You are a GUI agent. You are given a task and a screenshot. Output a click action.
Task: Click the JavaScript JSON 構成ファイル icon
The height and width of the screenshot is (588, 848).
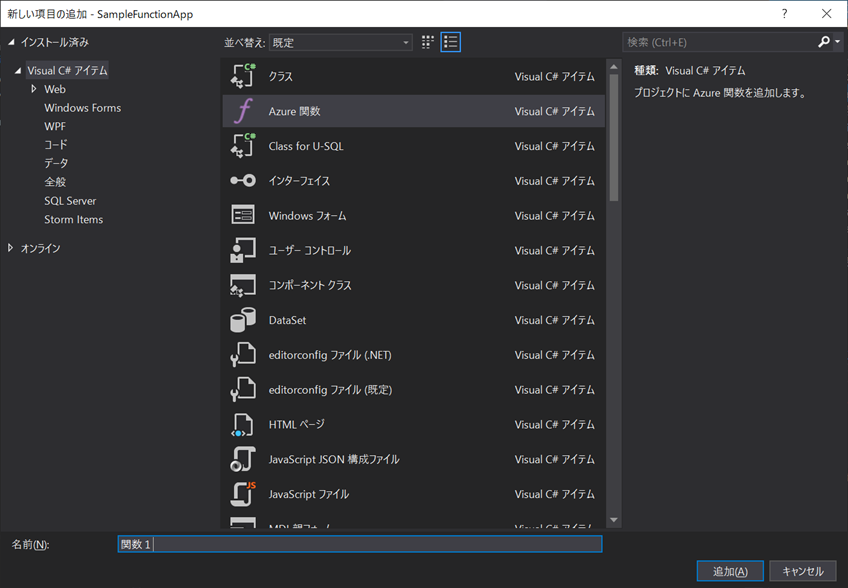click(243, 459)
